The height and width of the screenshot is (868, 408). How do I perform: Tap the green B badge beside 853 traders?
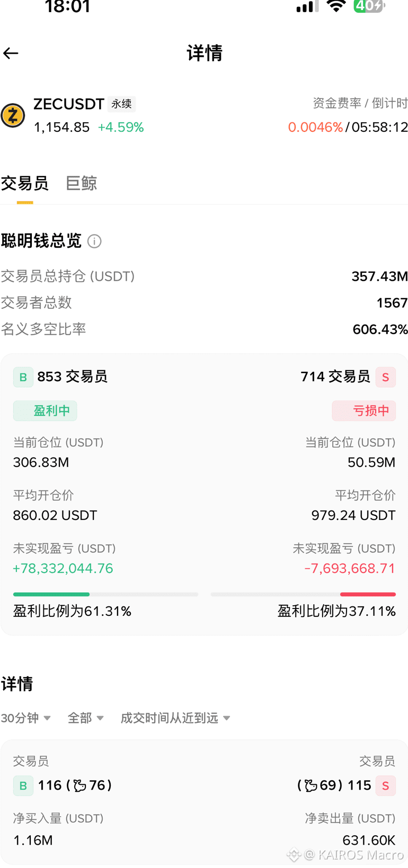tap(23, 377)
